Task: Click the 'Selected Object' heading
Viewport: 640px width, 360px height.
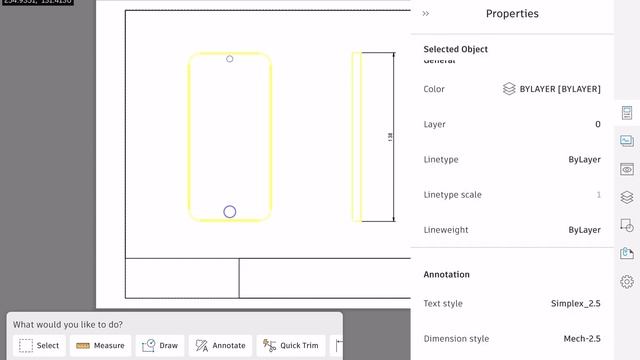Action: 456,49
